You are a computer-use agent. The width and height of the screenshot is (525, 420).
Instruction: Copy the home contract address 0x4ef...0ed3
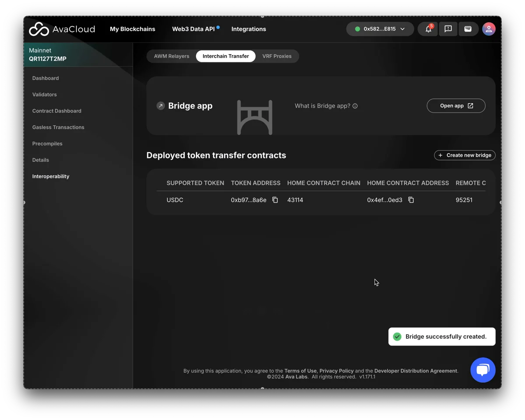tap(411, 200)
